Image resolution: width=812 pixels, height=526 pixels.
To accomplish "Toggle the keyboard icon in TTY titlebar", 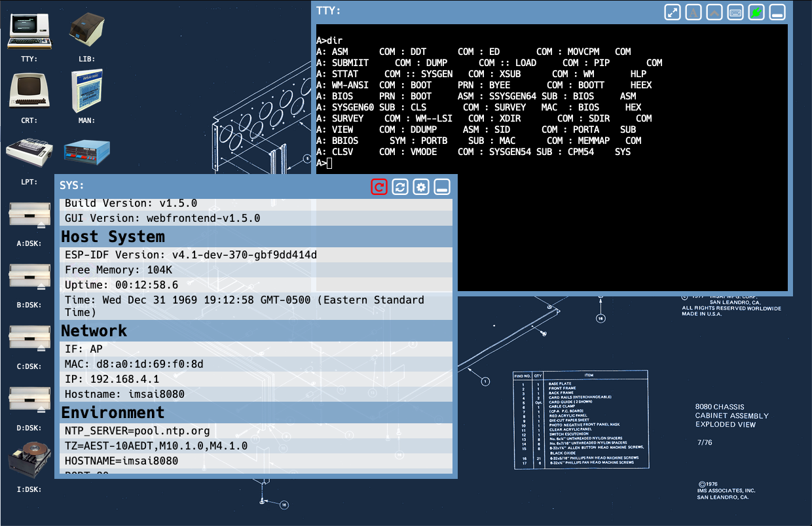I will point(735,12).
